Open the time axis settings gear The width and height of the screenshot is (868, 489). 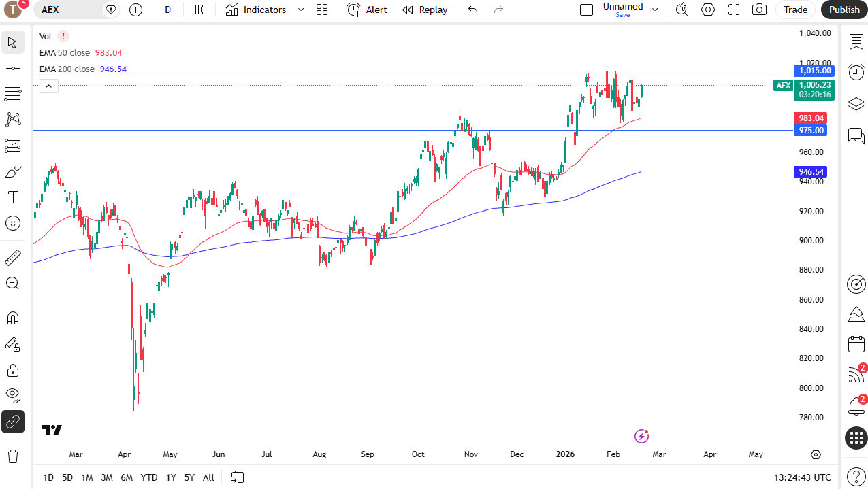pos(816,454)
